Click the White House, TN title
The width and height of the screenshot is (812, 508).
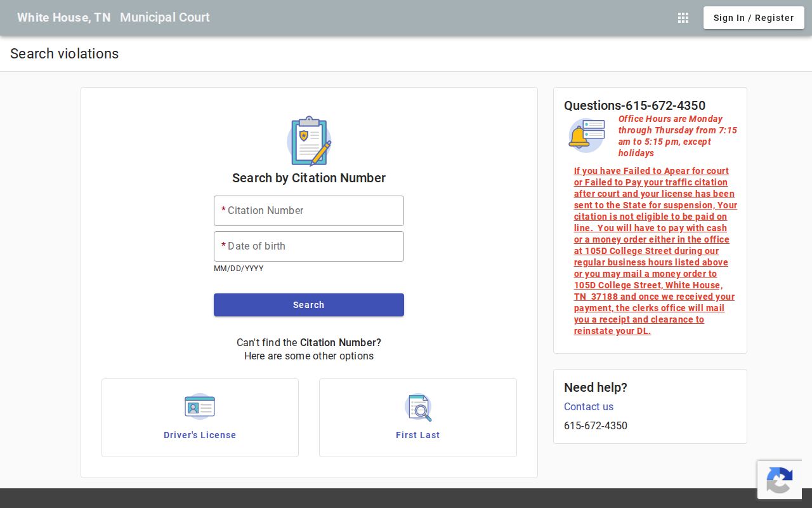[64, 18]
